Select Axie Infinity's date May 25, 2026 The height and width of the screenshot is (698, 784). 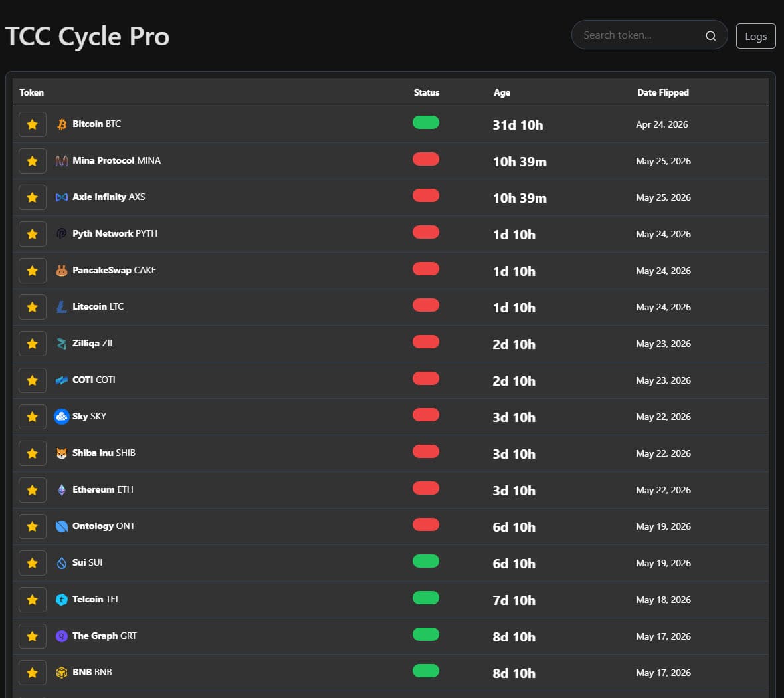coord(663,198)
